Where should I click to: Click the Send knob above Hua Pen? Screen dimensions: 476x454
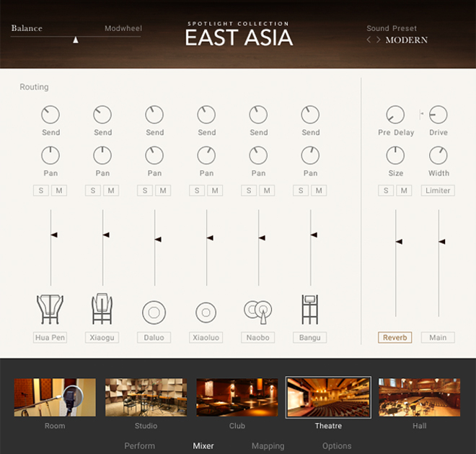pyautogui.click(x=50, y=115)
